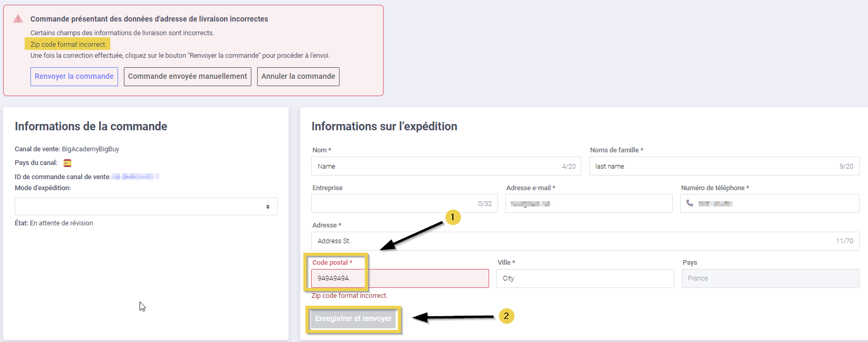Click the yellow number 1 annotation badge
Viewport: 868px width, 342px height.
(x=452, y=217)
